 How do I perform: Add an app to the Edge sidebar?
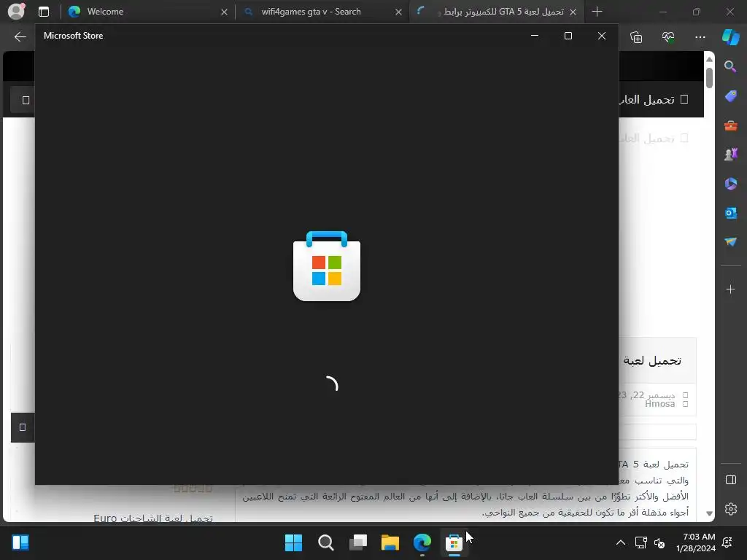(x=730, y=289)
